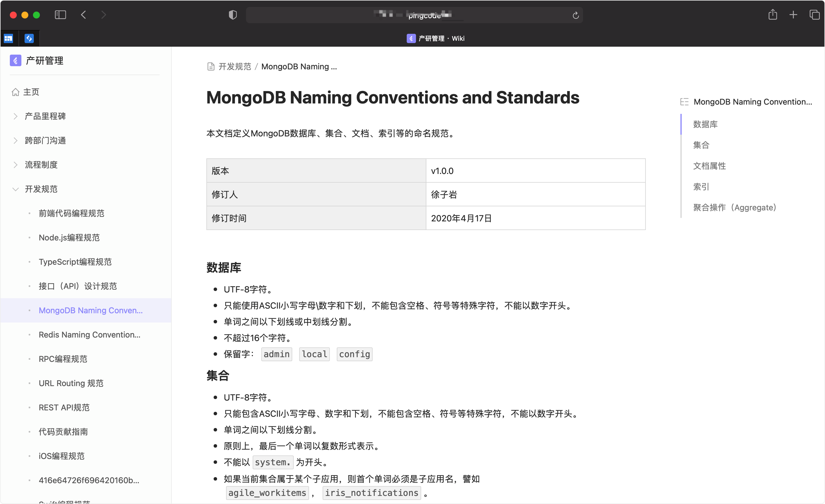Open the privacy shield icon
This screenshot has height=504, width=825.
coord(233,15)
